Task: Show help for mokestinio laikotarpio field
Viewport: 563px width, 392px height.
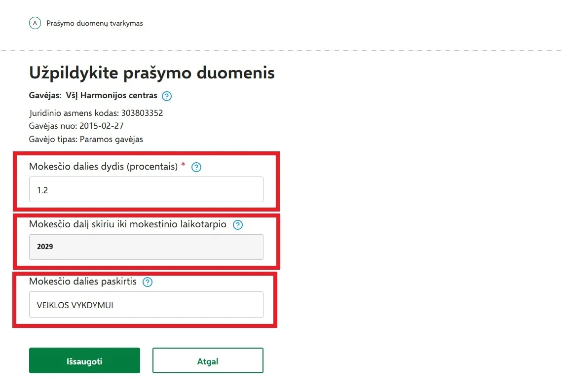Action: coord(238,225)
